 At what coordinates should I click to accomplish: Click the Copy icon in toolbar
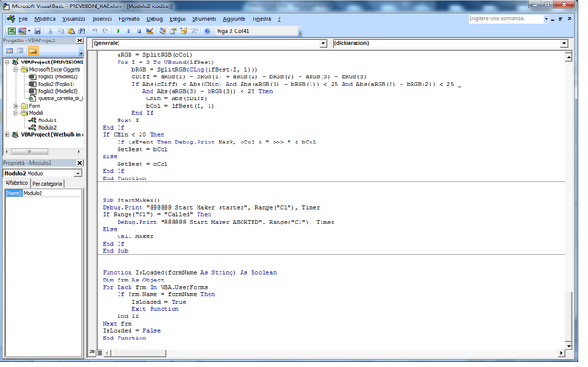tap(61, 31)
